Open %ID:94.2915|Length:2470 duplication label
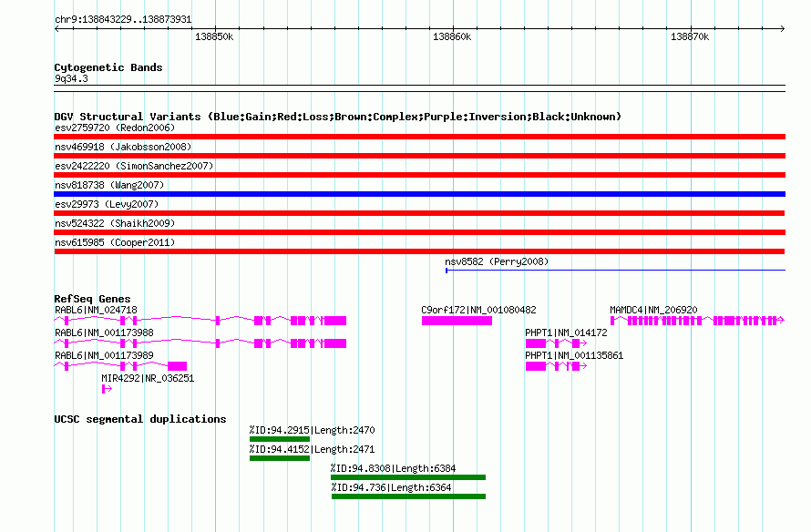Screen dimensions: 811x532 click(312, 430)
